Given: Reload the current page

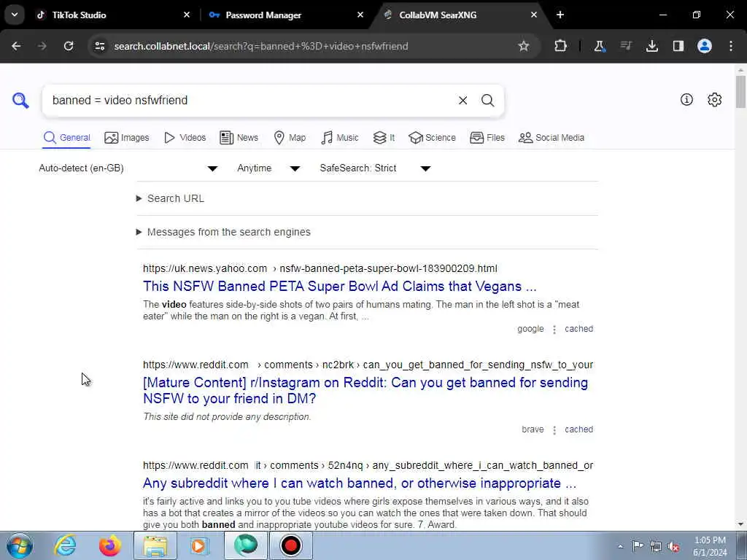Looking at the screenshot, I should 69,46.
